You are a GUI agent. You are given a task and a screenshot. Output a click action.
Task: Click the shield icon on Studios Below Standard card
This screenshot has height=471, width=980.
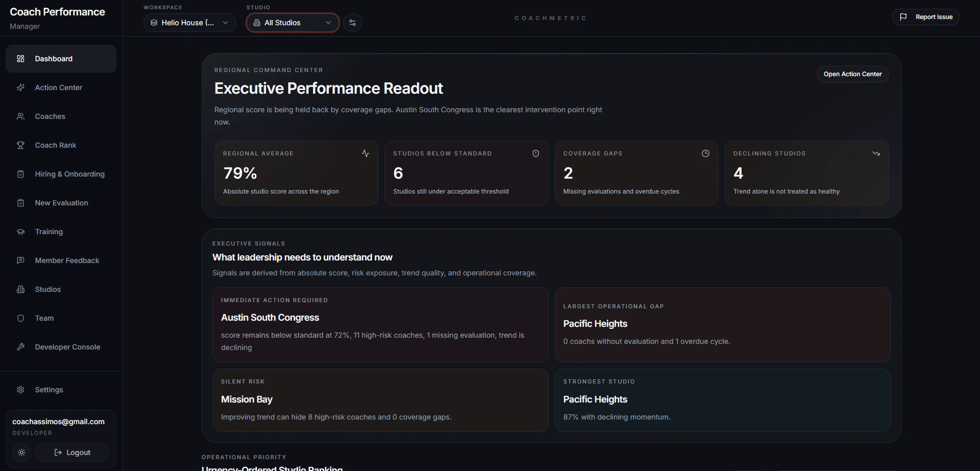tap(536, 153)
